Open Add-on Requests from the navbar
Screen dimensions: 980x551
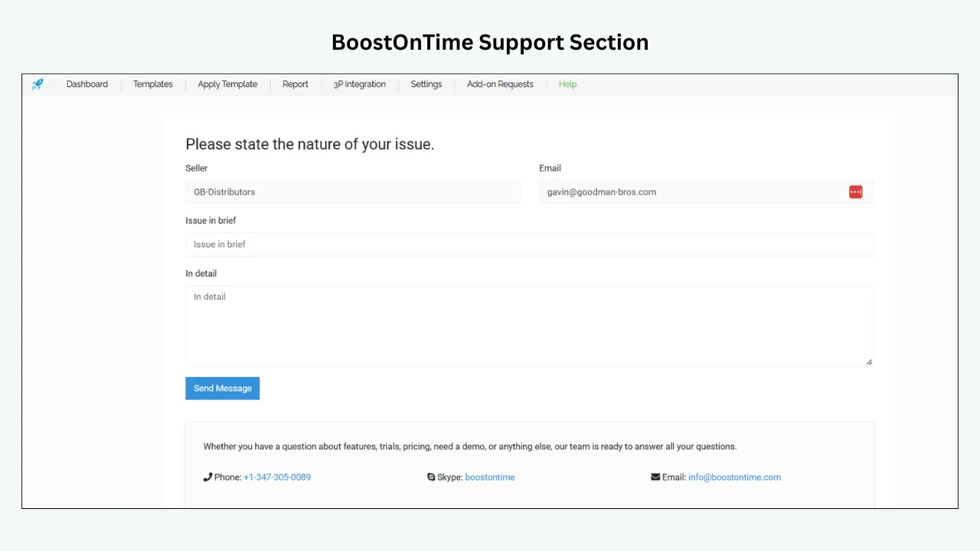500,84
